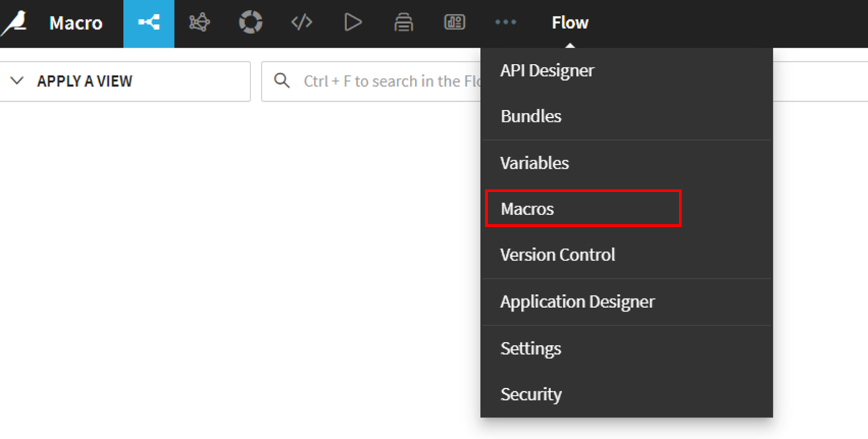Expand the Apply a View dropdown
Viewport: 868px width, 439px height.
pos(125,81)
